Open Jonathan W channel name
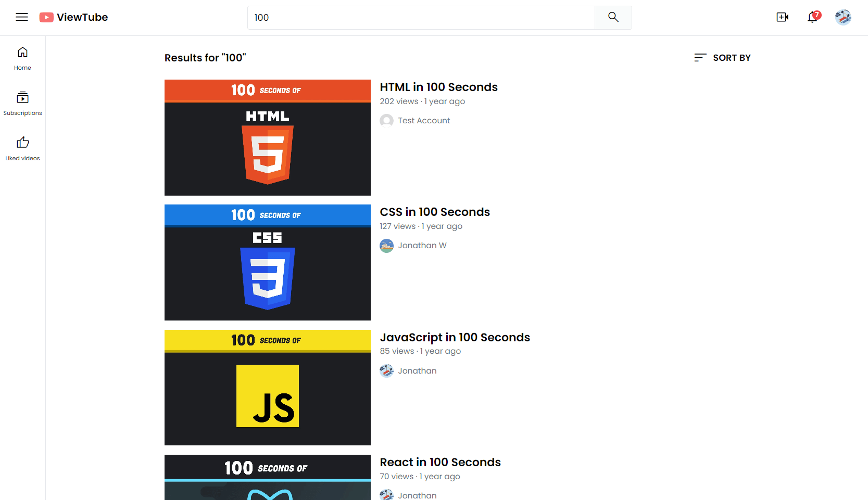Viewport: 868px width, 500px height. click(x=422, y=246)
